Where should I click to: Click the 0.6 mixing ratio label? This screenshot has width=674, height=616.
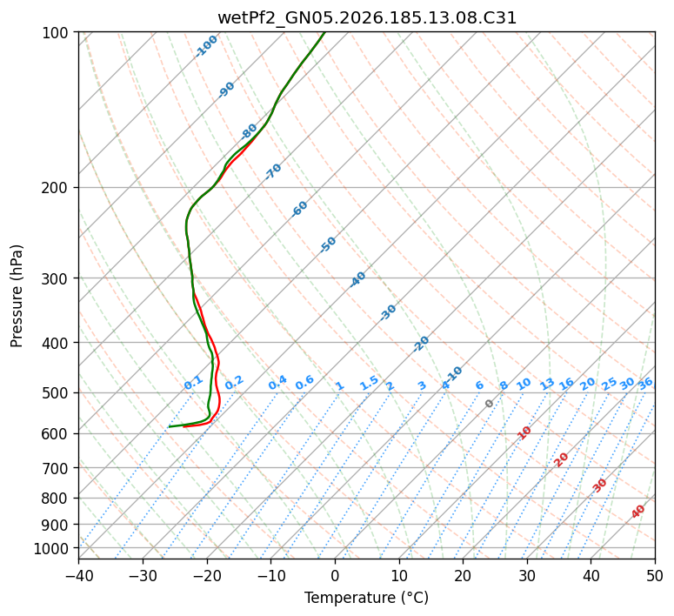click(x=304, y=383)
